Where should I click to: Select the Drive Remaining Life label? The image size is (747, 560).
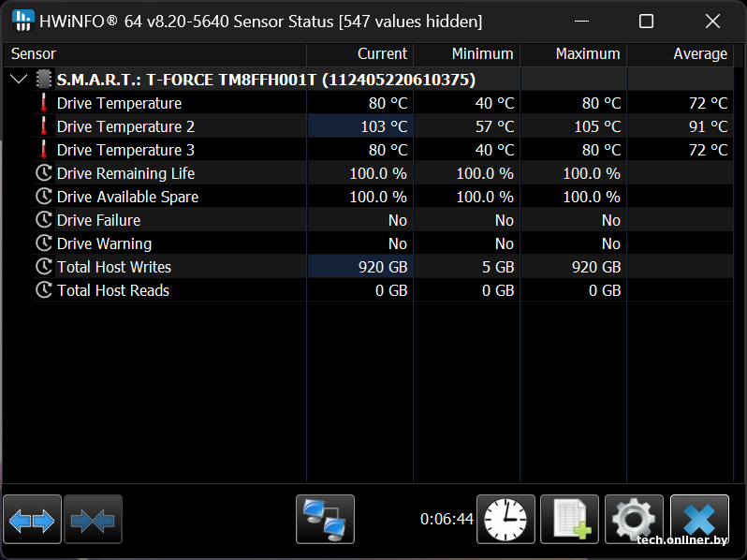pyautogui.click(x=125, y=173)
